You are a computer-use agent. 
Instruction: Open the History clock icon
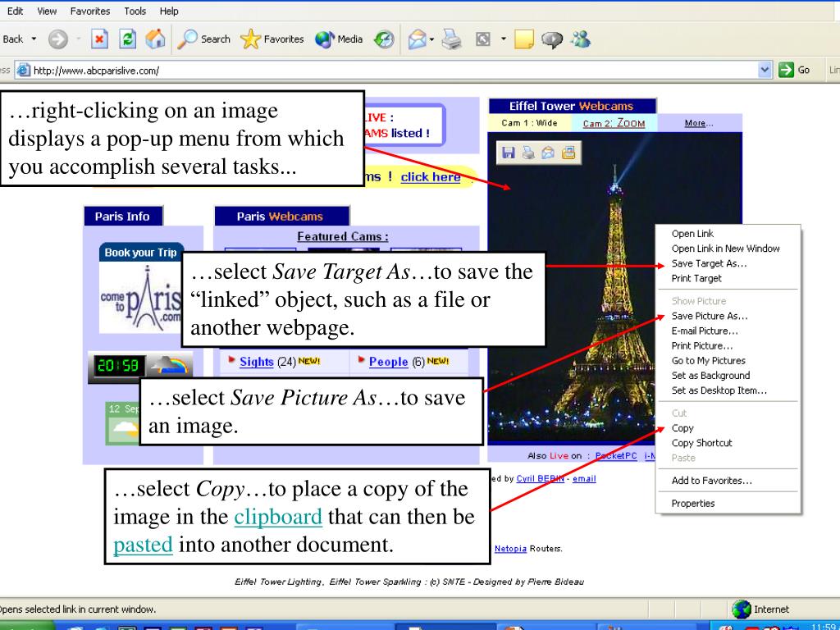point(384,39)
